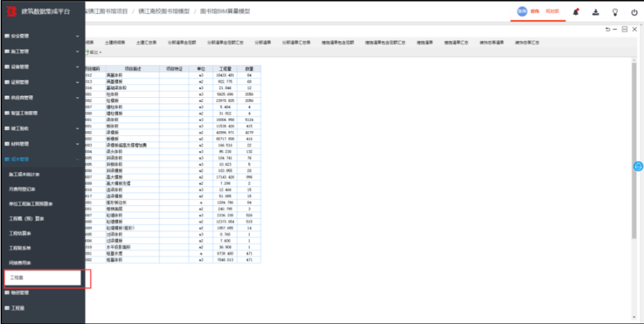The height and width of the screenshot is (324, 644).
Task: Click the lightbulb tips icon
Action: point(615,12)
